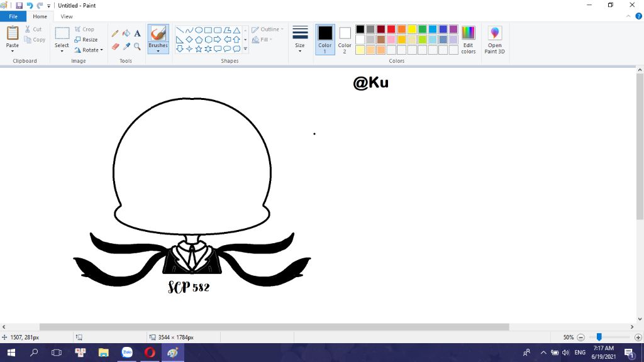Open the Paste dropdown arrow
The height and width of the screenshot is (362, 644).
13,51
